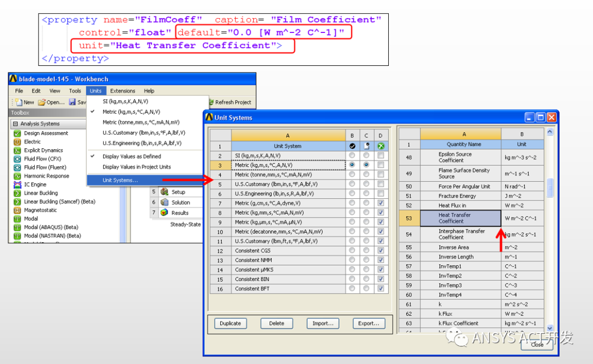Click the Save disk icon in Workbench toolbar

click(72, 102)
